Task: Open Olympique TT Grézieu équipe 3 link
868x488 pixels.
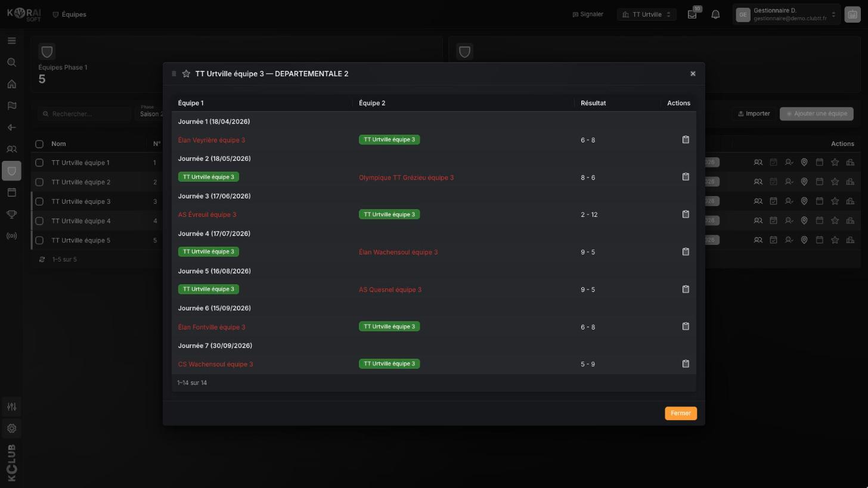Action: point(406,178)
